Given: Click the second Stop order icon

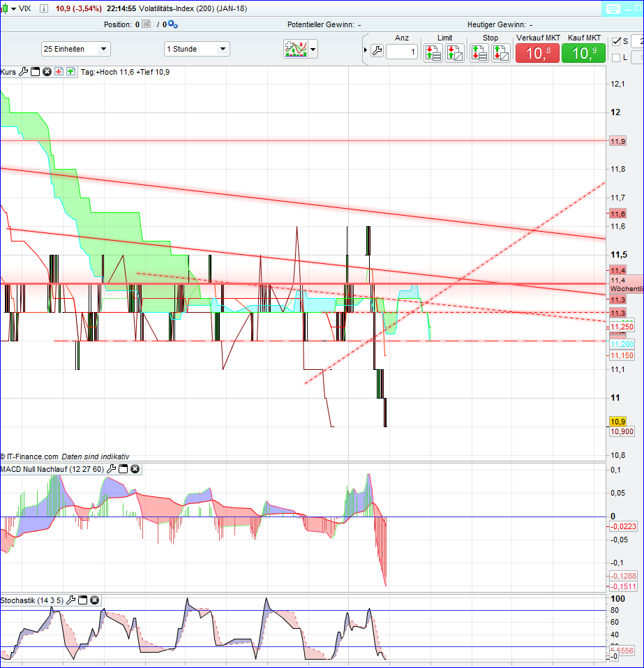Looking at the screenshot, I should pos(500,53).
